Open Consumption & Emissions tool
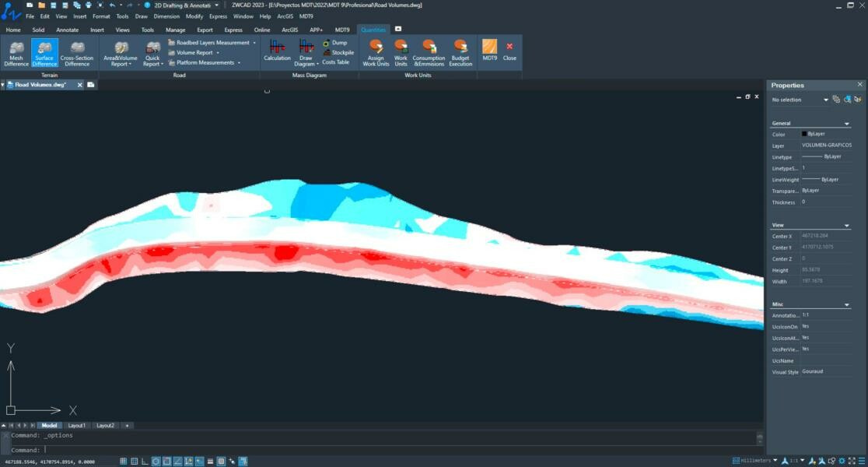 click(x=429, y=52)
